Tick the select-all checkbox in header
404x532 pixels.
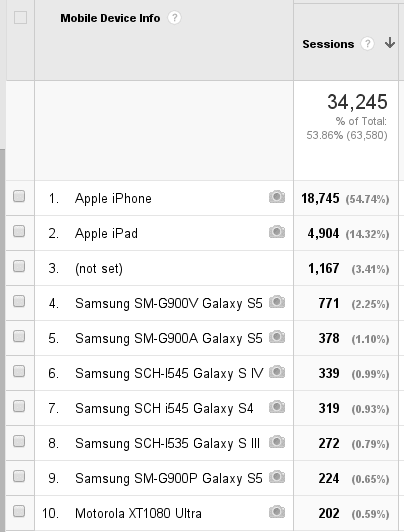point(20,18)
